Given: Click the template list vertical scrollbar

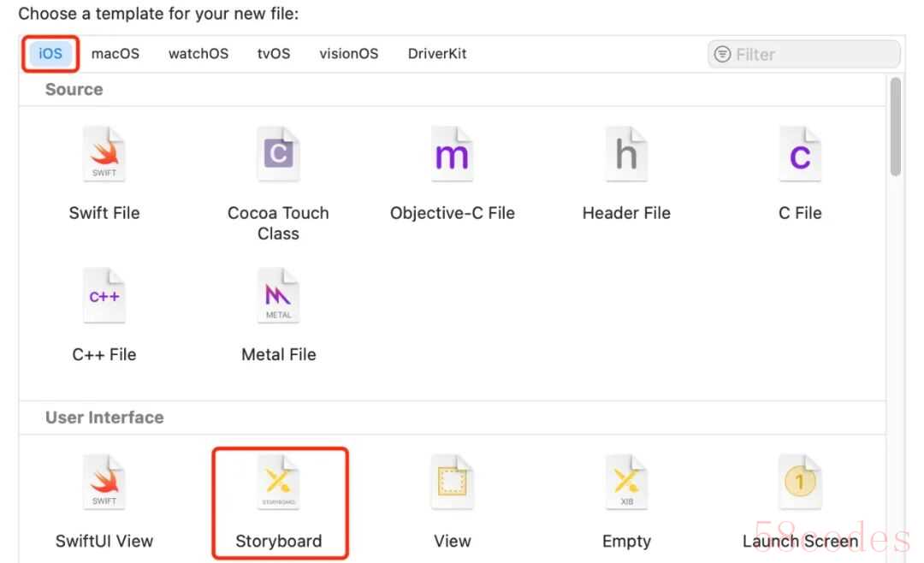Looking at the screenshot, I should [896, 127].
